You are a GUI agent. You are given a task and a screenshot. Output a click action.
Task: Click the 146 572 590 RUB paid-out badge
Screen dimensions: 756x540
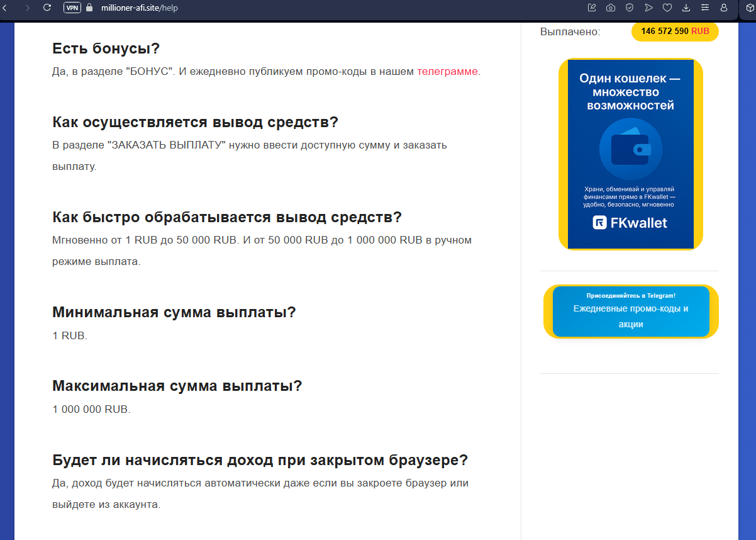pos(675,31)
